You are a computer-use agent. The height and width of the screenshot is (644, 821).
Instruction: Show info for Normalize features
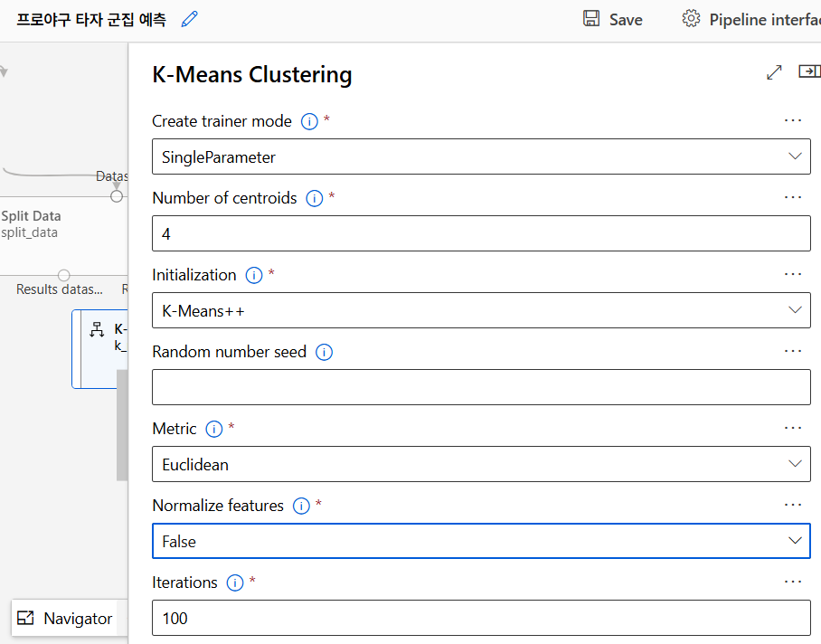[302, 506]
